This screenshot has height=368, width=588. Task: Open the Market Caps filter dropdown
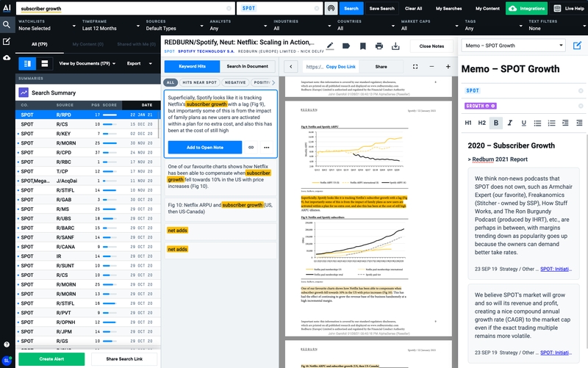point(429,25)
